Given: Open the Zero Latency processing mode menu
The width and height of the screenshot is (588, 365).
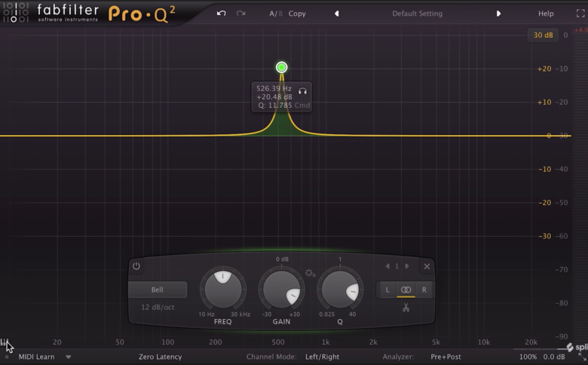Looking at the screenshot, I should 160,357.
